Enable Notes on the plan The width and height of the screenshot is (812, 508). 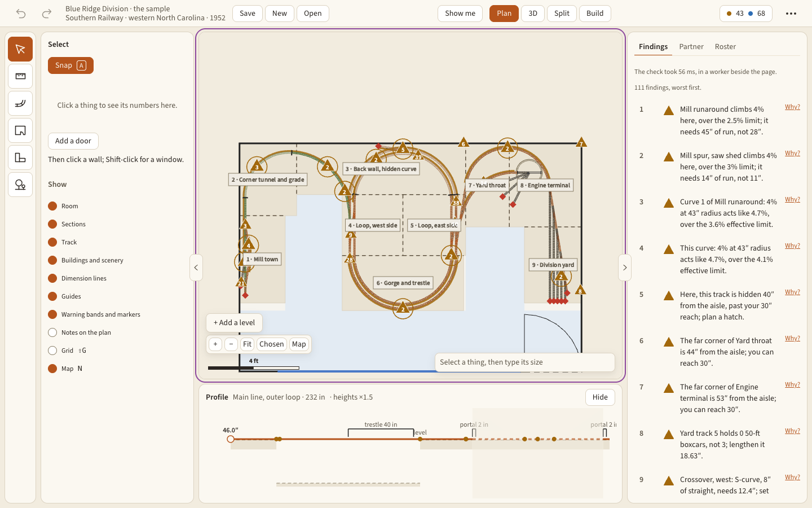pyautogui.click(x=52, y=332)
